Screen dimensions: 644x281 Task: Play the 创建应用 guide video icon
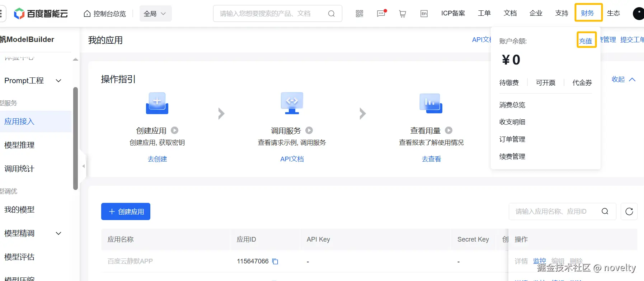point(175,130)
